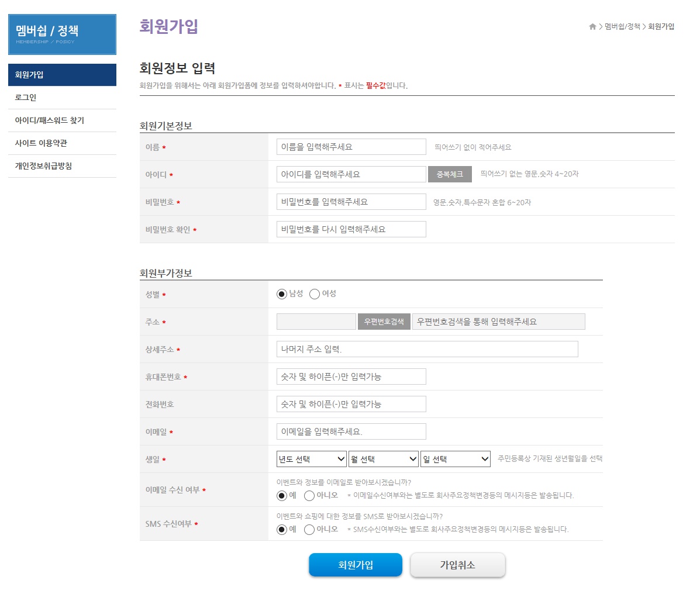Click the 이메일 input field
The width and height of the screenshot is (700, 594).
[351, 432]
